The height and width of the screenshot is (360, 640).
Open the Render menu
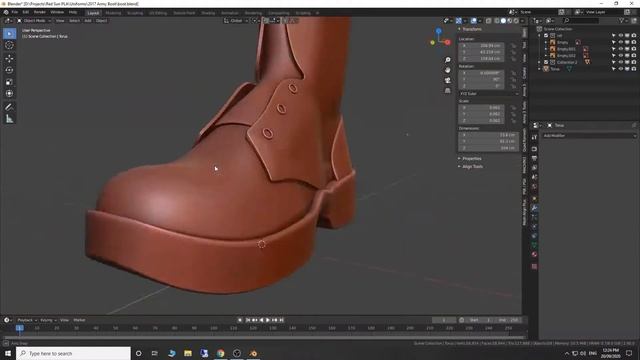pyautogui.click(x=40, y=12)
